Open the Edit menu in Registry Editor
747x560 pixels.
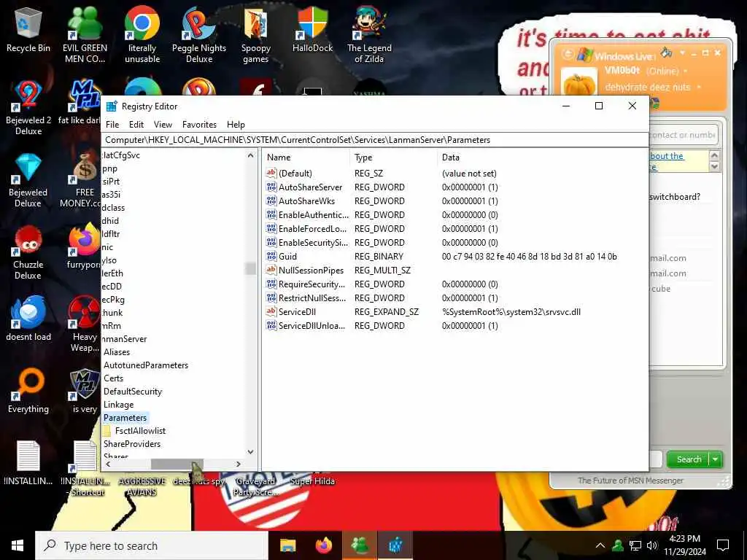point(136,124)
